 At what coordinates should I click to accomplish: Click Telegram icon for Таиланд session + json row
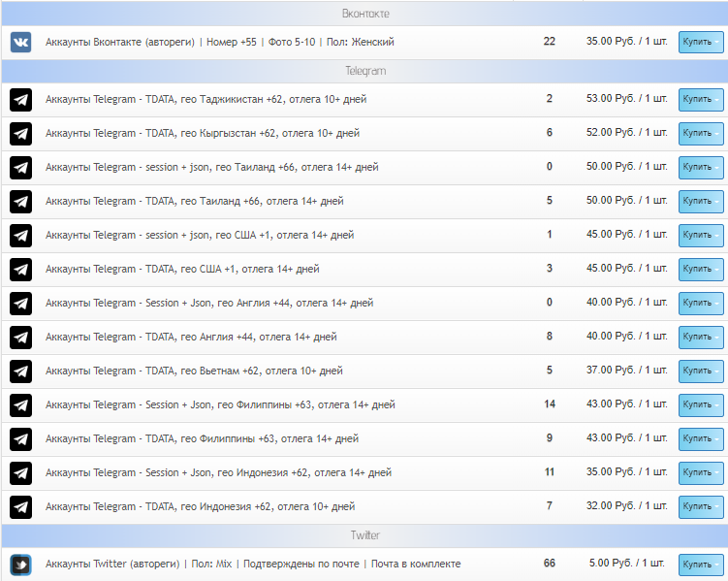click(x=21, y=167)
